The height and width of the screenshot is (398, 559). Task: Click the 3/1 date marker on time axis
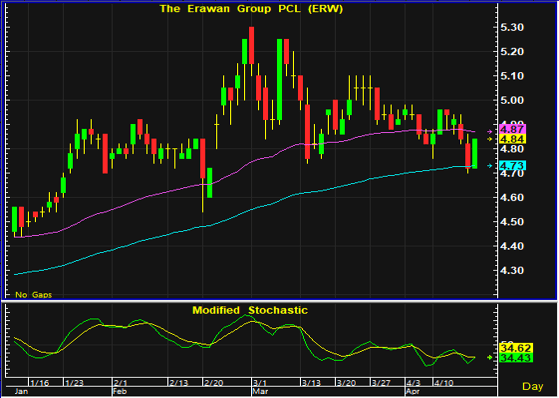[260, 383]
